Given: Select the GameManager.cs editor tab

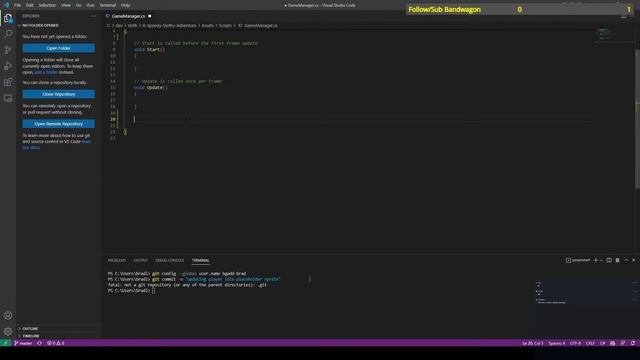Looking at the screenshot, I should coord(128,16).
